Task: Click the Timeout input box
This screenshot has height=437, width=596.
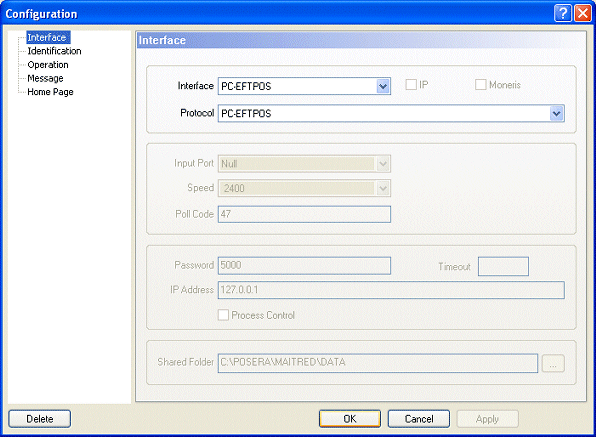Action: coord(503,266)
